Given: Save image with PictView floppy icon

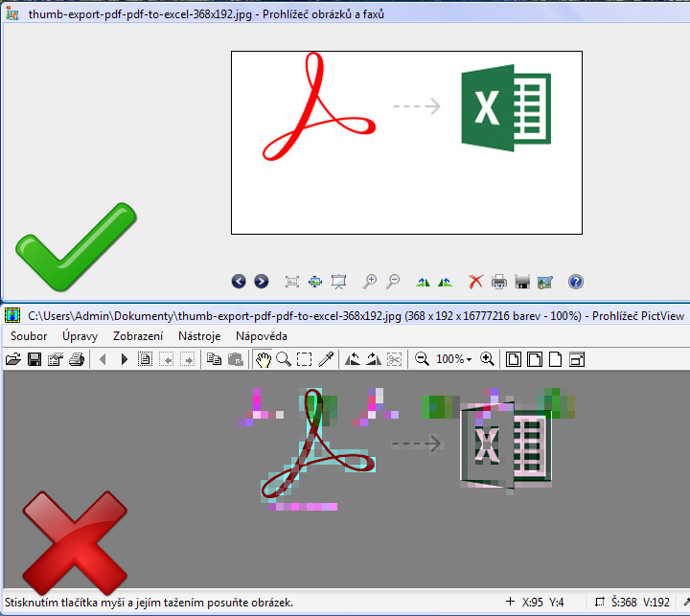Looking at the screenshot, I should (34, 359).
